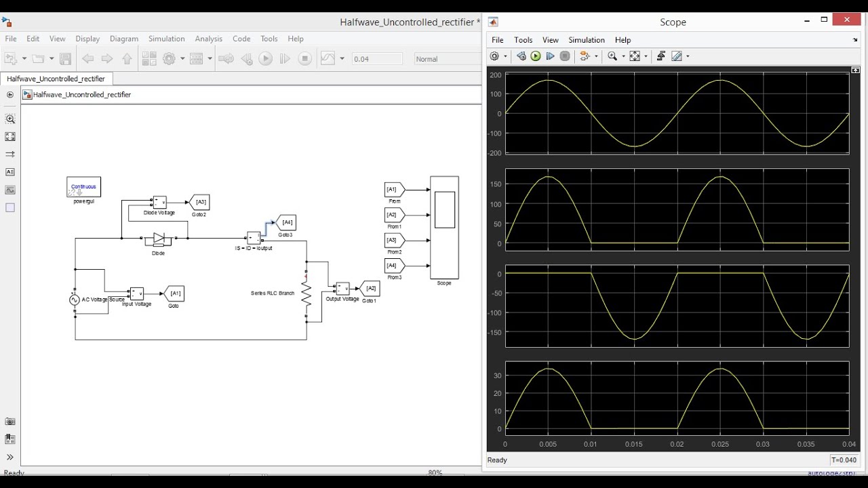This screenshot has width=868, height=488.
Task: Select the powergui Continuous block
Action: [83, 186]
